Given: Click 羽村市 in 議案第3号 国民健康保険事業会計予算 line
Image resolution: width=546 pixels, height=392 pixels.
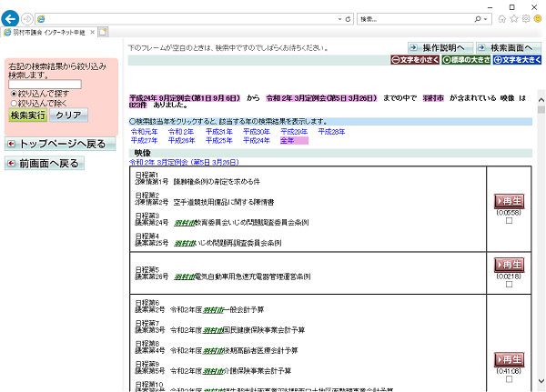Looking at the screenshot, I should click(213, 329).
